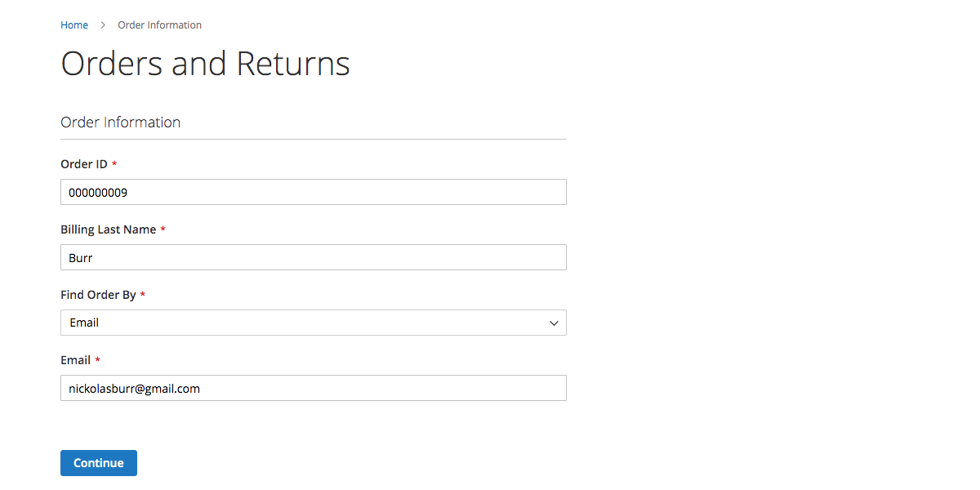Click the red asterisk beside Order ID
The image size is (980, 490).
pyautogui.click(x=114, y=165)
